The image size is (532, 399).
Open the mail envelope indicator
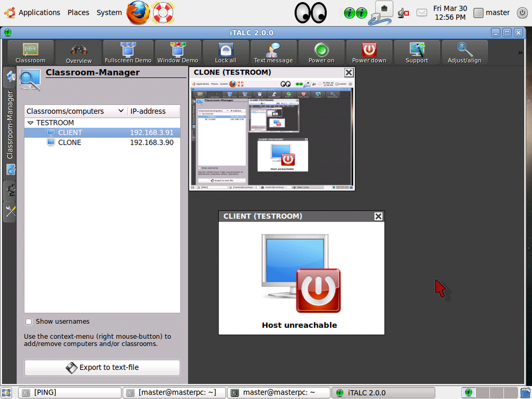[x=422, y=13]
